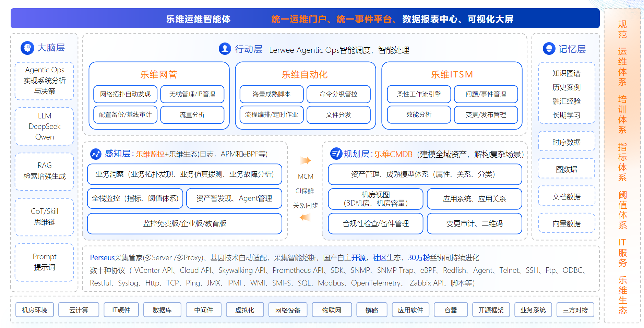Select 全栈监控（指标、阈值体系）box

135,198
